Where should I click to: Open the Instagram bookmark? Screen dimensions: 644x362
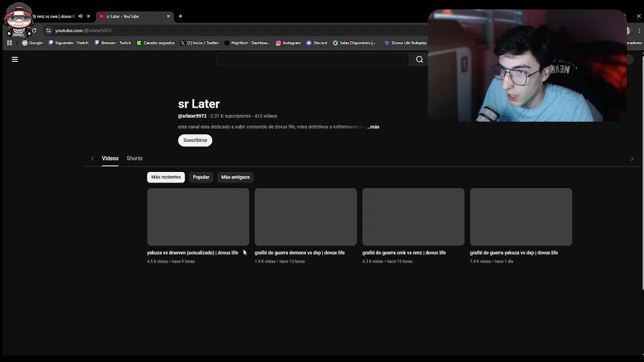pyautogui.click(x=288, y=43)
